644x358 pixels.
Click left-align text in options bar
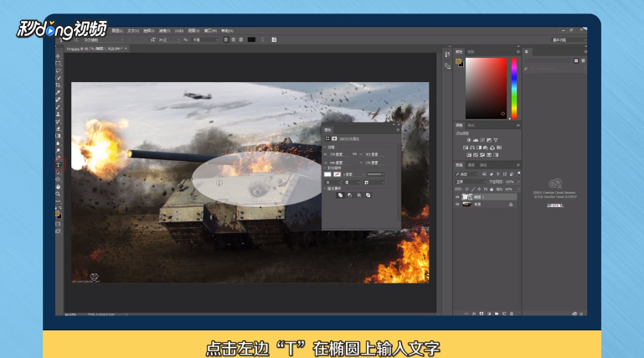click(x=226, y=40)
